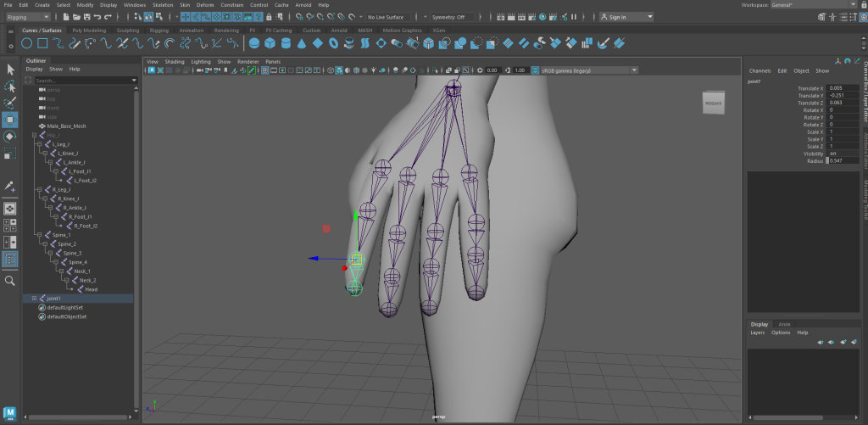The image size is (868, 425).
Task: Open the Rigging menu set dropdown
Action: pyautogui.click(x=27, y=17)
